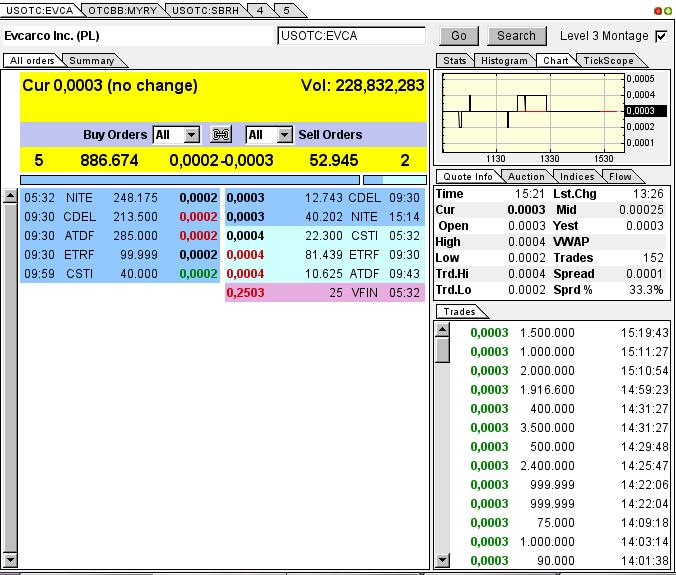Click the Vol: 228,832,283 header

point(363,85)
